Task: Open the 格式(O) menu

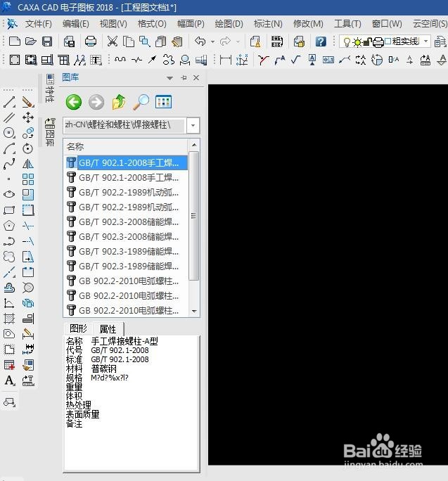Action: click(x=152, y=24)
